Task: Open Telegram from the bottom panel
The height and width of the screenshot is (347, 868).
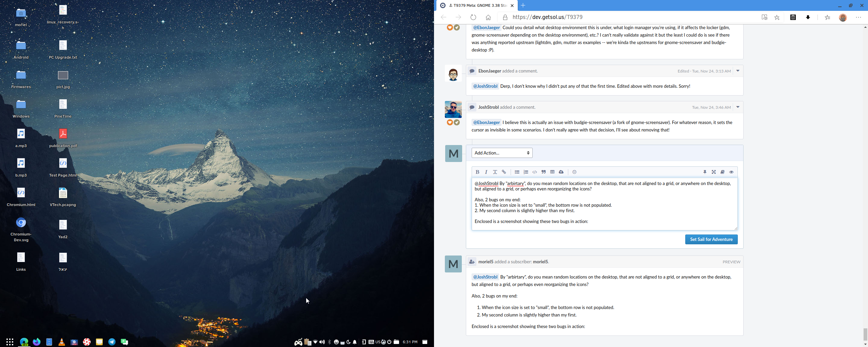Action: coord(112,342)
